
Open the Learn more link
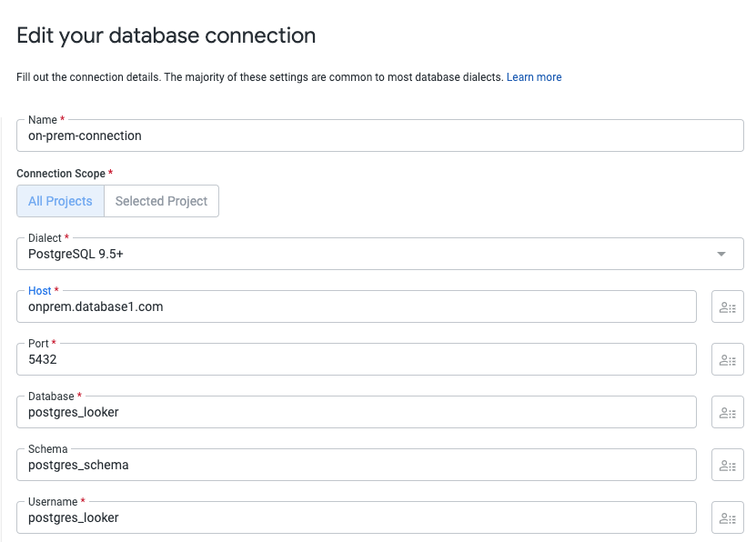(x=534, y=77)
